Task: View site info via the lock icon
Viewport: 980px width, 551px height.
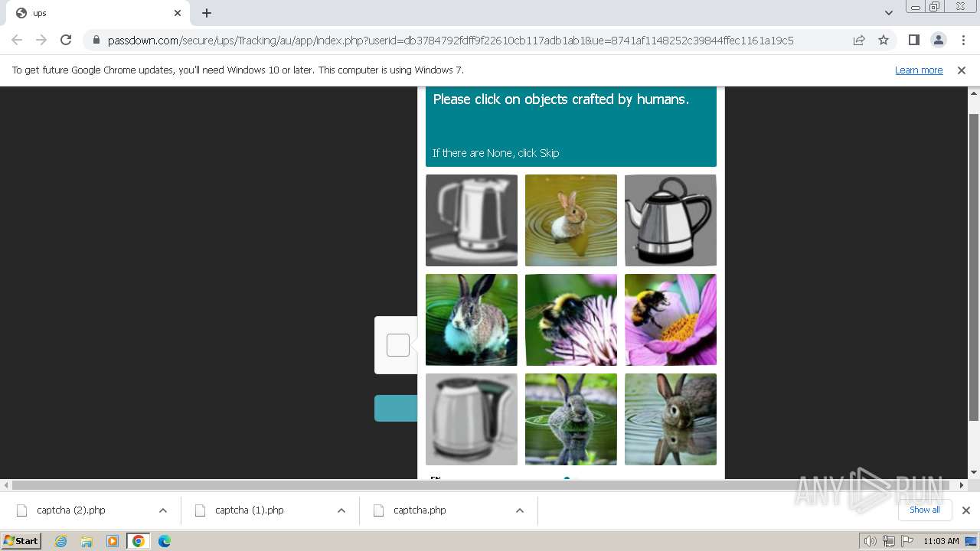Action: pyautogui.click(x=96, y=41)
